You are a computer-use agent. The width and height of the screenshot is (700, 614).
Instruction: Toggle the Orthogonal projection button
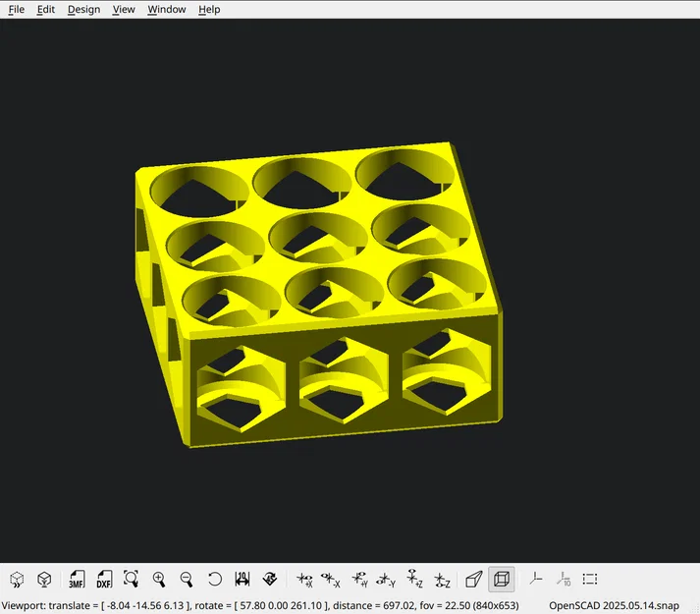[x=502, y=580]
